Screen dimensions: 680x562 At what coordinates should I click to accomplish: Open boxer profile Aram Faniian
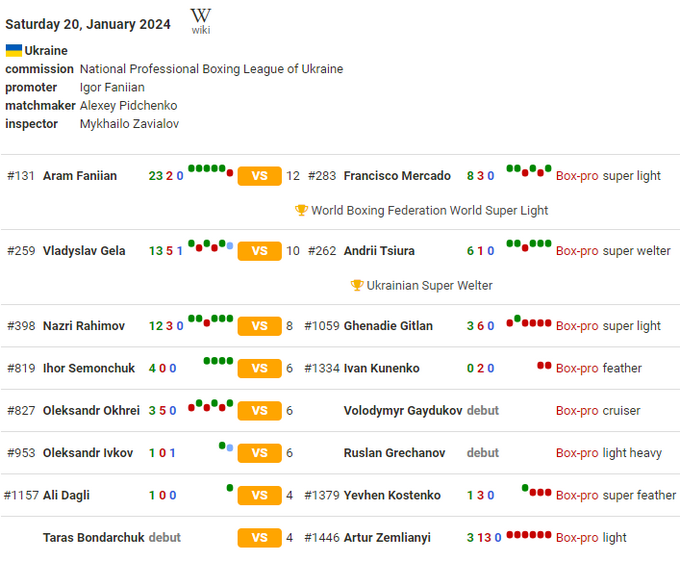tap(80, 176)
